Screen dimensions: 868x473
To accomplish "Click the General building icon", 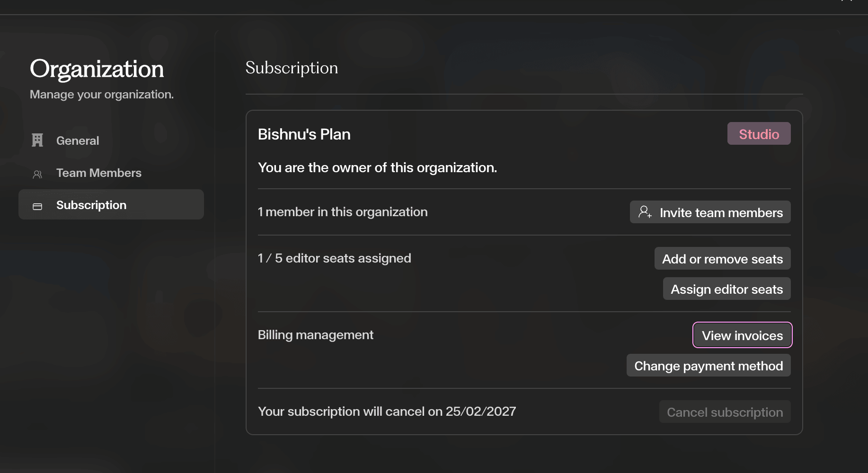I will pyautogui.click(x=37, y=140).
